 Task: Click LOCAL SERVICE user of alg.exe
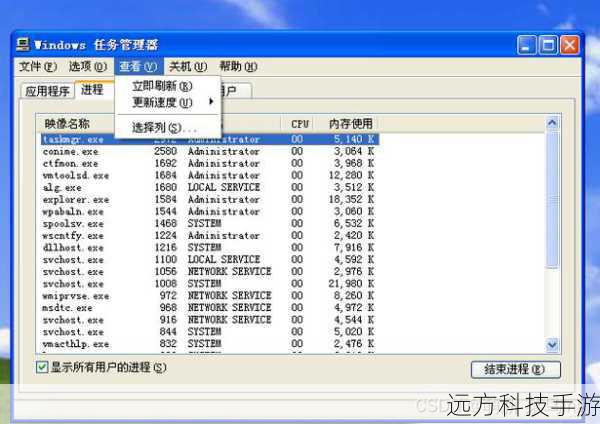point(224,187)
